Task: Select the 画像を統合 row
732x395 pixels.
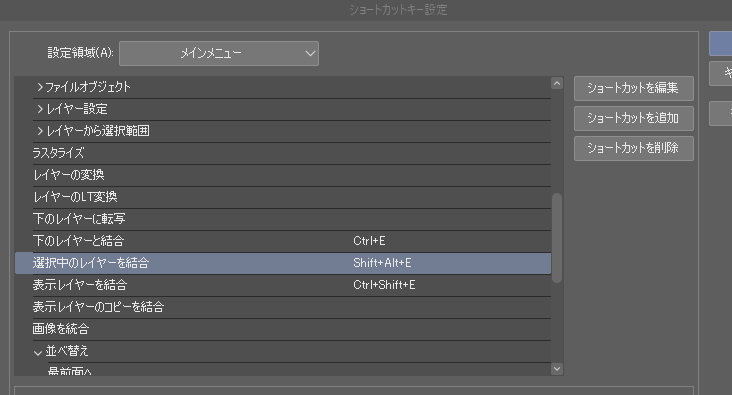Action: (x=283, y=329)
